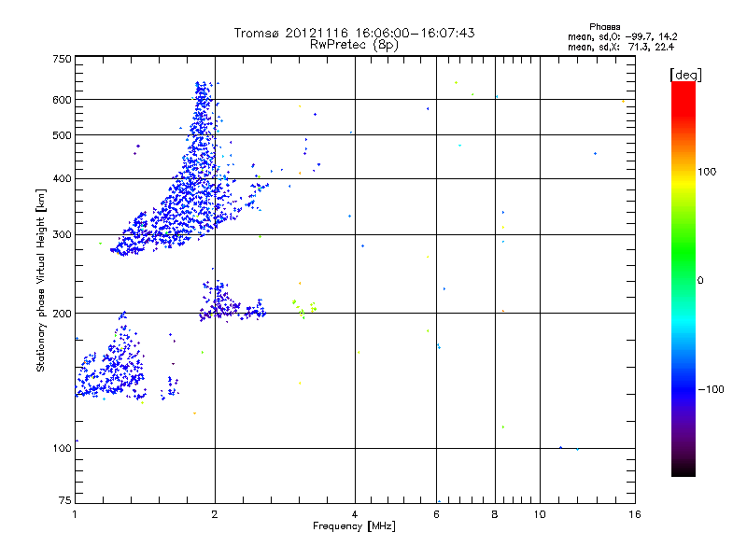Click the "[deg]" colorbar unit label
Image resolution: width=747 pixels, height=560 pixels.
coord(685,75)
